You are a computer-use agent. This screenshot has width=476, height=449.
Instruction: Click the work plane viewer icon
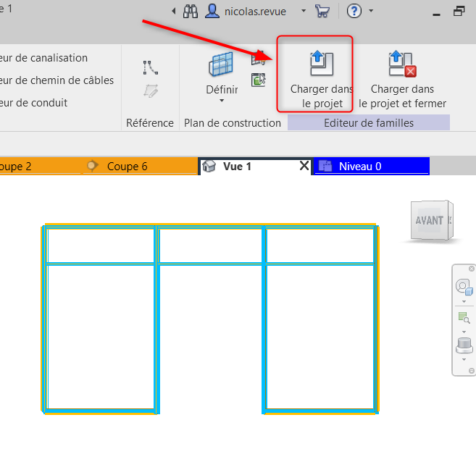(x=259, y=80)
